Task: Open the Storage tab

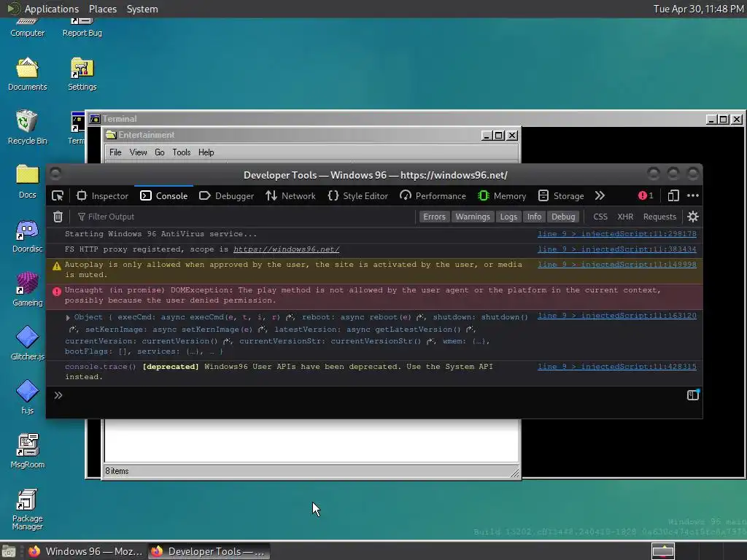Action: point(561,195)
